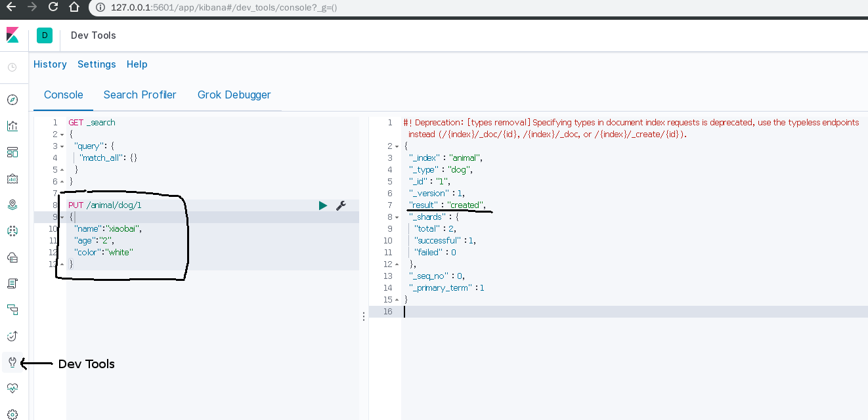Open the Management gear sidebar icon
Viewport: 868px width, 420px height.
click(12, 414)
